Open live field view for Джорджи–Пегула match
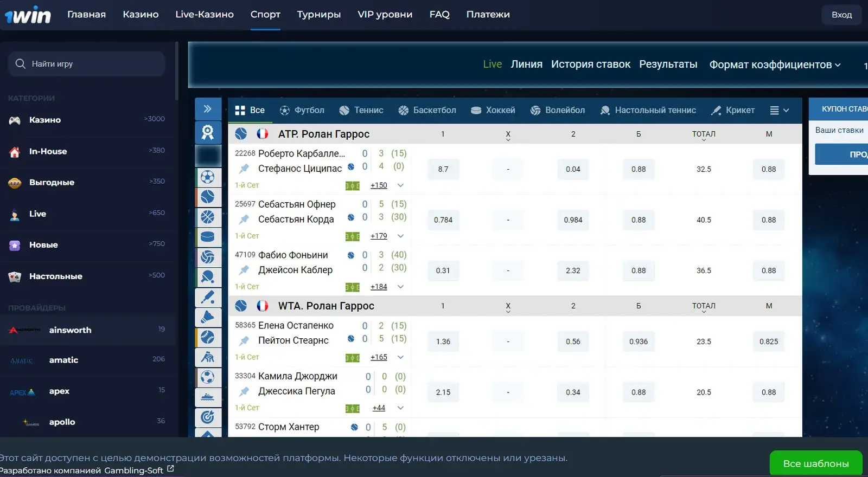The height and width of the screenshot is (477, 868). pyautogui.click(x=353, y=408)
